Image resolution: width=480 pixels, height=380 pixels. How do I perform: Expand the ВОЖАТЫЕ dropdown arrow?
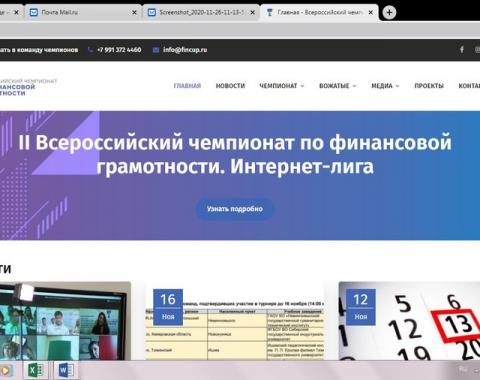354,86
